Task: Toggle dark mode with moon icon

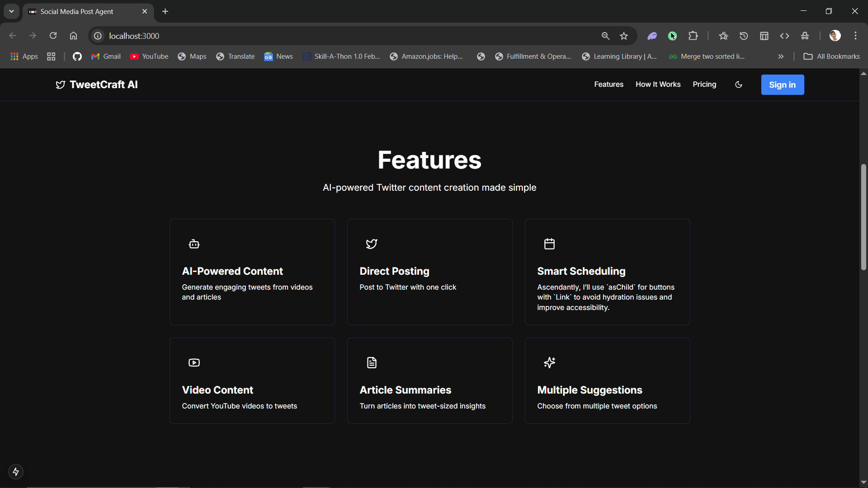Action: pos(739,84)
